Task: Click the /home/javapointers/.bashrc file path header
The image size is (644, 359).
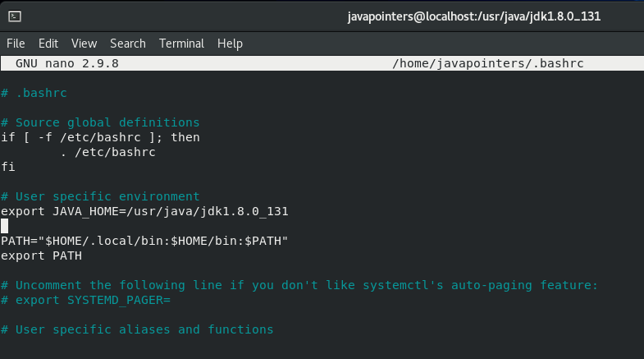Action: 487,63
